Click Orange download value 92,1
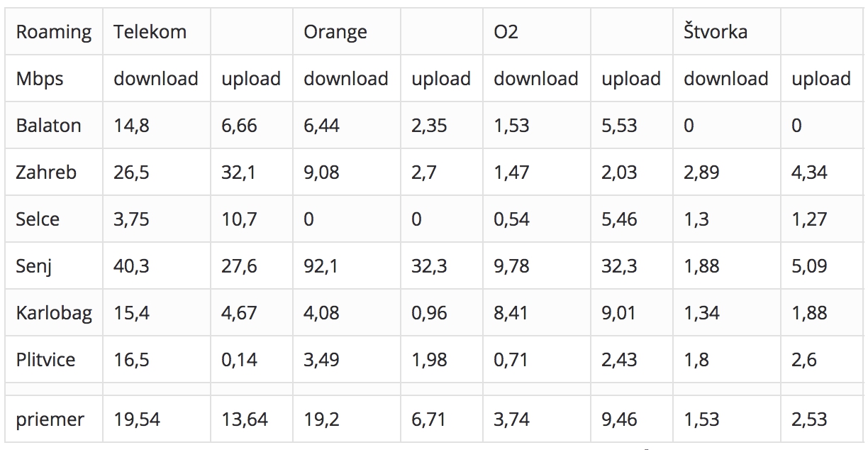The image size is (868, 450). (x=322, y=266)
